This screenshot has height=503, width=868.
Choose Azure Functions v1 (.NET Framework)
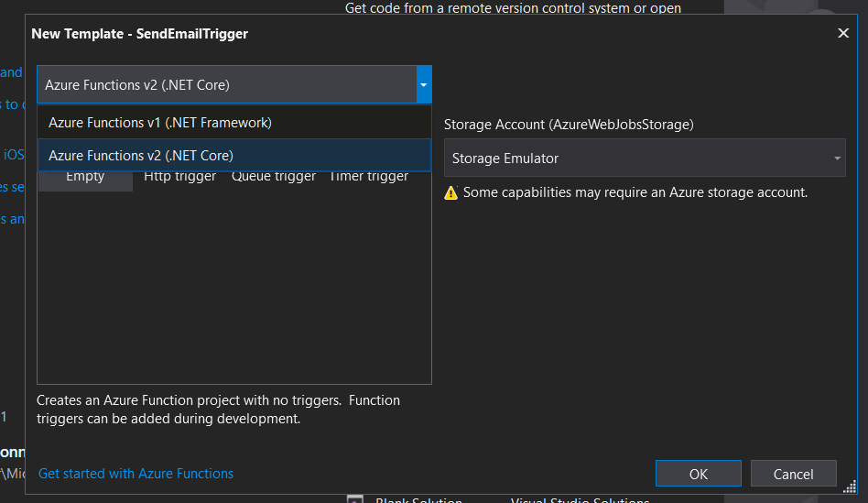160,122
